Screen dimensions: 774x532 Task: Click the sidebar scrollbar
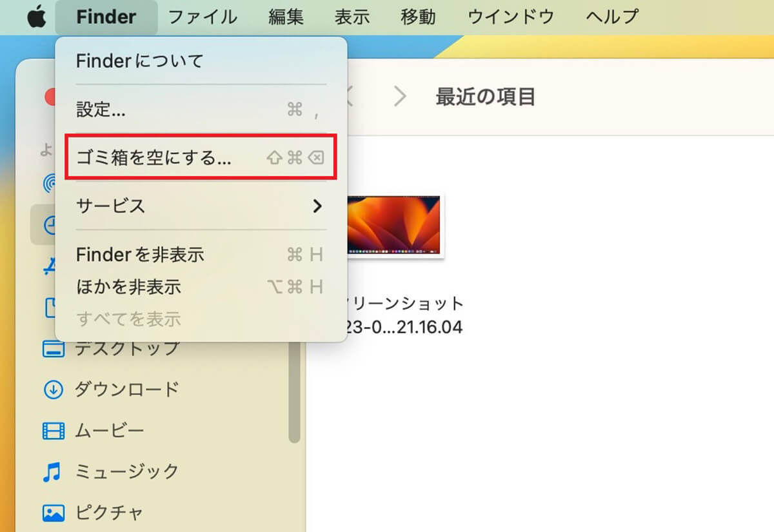pyautogui.click(x=295, y=393)
